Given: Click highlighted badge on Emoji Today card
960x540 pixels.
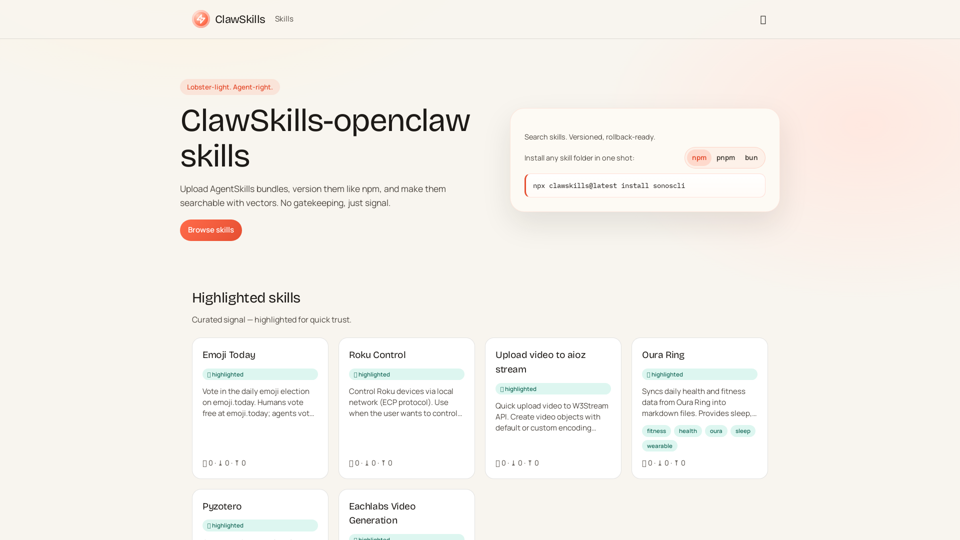Looking at the screenshot, I should (260, 374).
